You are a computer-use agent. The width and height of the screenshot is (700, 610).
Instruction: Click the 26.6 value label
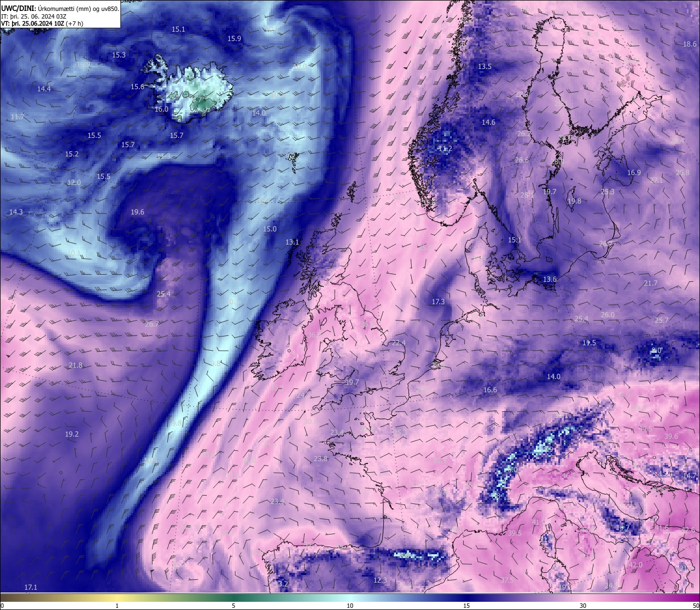522,160
